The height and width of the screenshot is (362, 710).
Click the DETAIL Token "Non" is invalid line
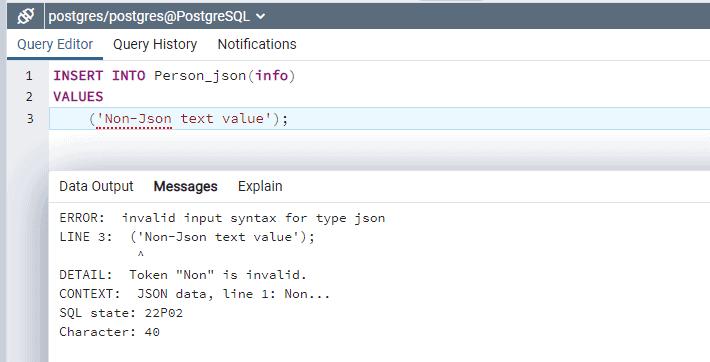point(183,275)
